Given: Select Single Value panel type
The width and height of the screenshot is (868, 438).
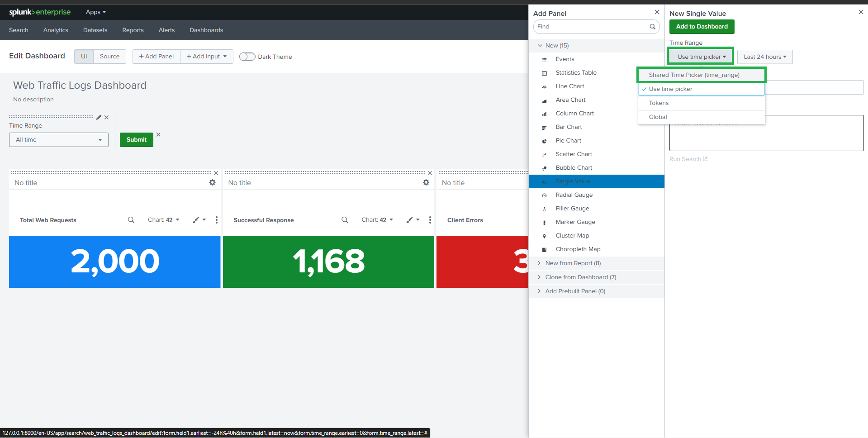Looking at the screenshot, I should point(597,181).
